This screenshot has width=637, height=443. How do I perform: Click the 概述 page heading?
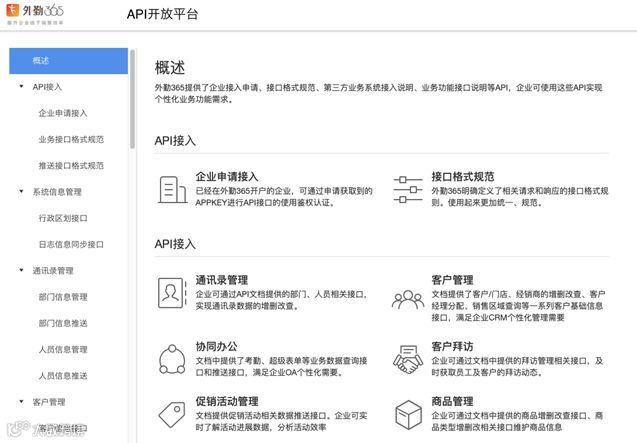170,67
